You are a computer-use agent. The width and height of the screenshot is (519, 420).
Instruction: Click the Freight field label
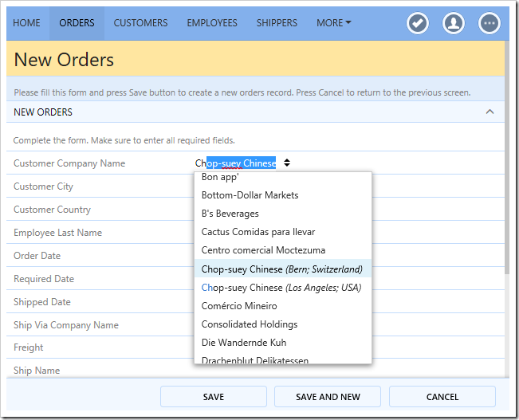[29, 347]
